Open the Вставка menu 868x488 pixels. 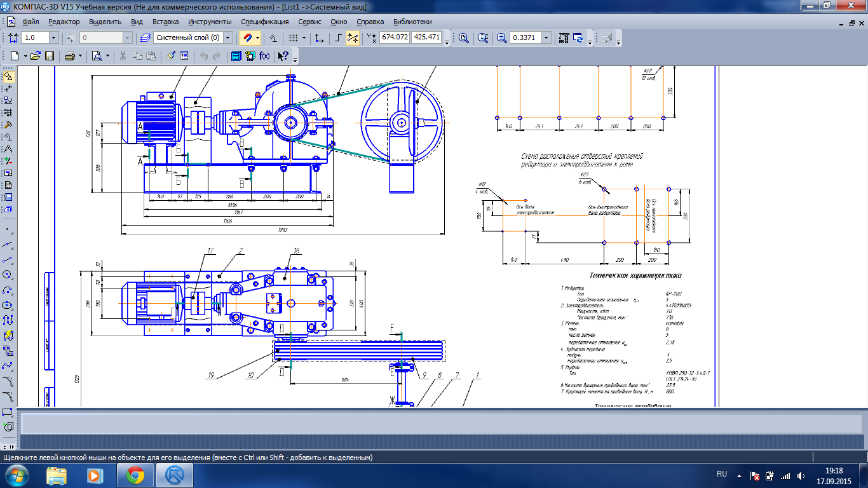pos(166,21)
